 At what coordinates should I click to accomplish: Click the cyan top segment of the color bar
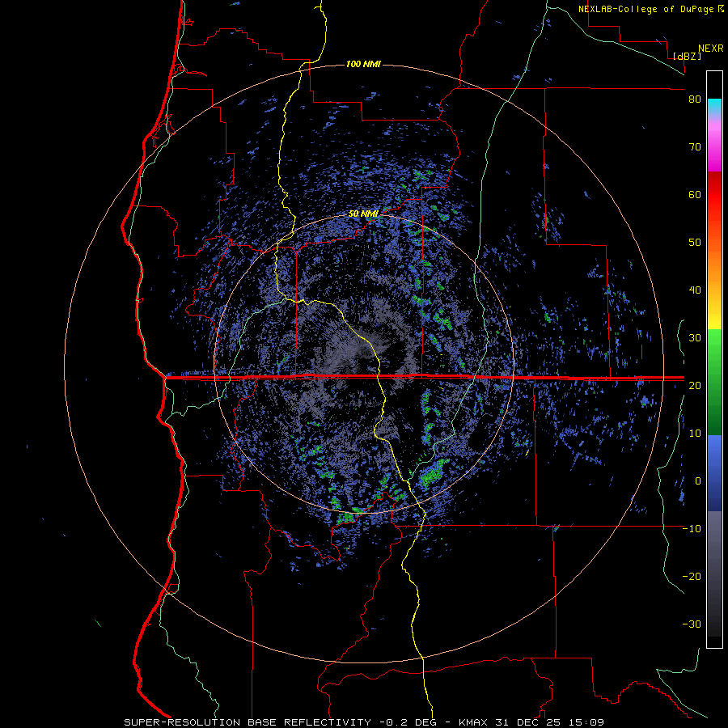[714, 106]
